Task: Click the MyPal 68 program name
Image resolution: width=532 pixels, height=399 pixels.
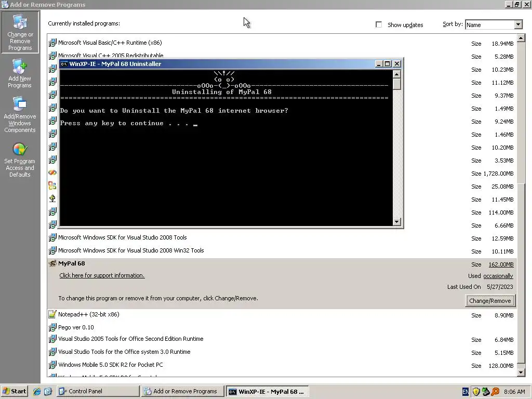Action: coord(72,263)
